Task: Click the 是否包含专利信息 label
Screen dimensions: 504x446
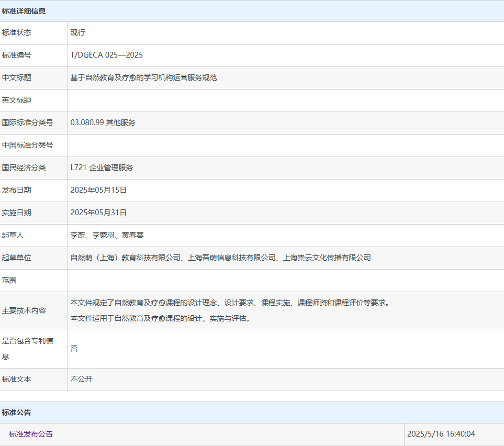Action: [27, 349]
